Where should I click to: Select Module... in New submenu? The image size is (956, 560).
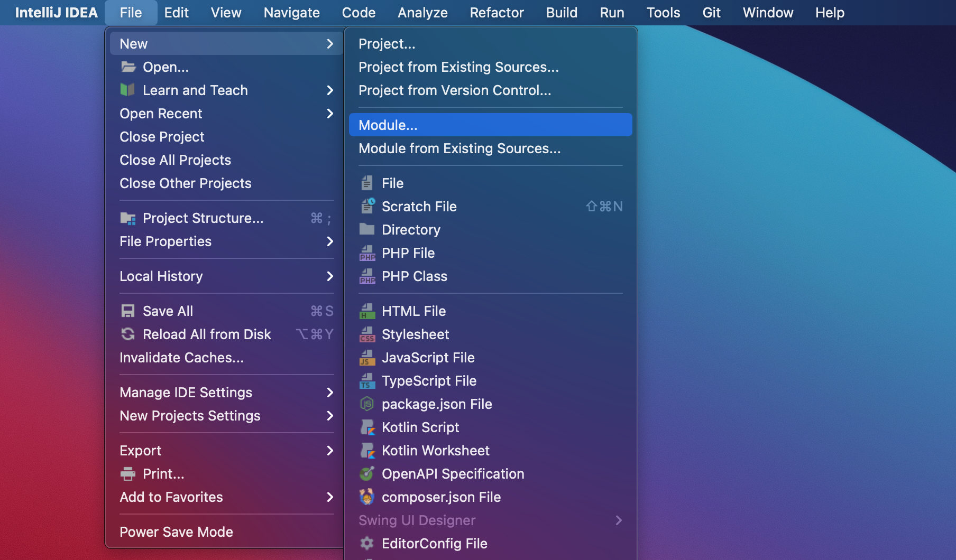pos(490,125)
